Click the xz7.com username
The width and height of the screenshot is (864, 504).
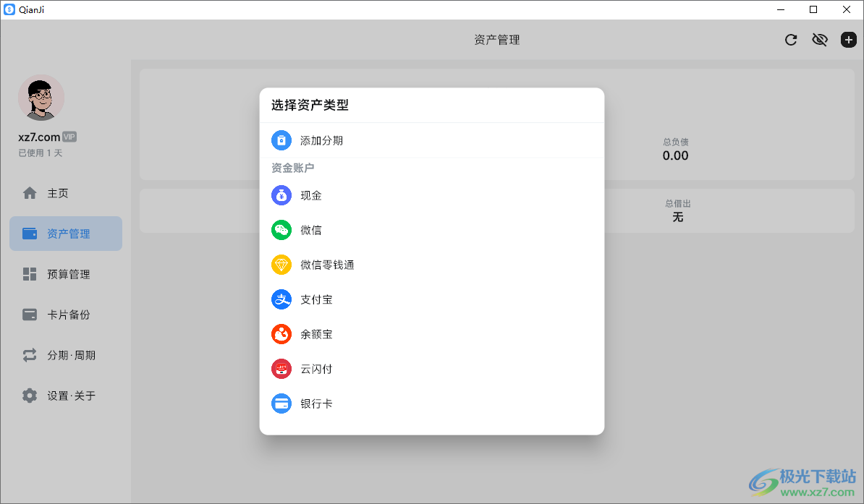(x=39, y=137)
